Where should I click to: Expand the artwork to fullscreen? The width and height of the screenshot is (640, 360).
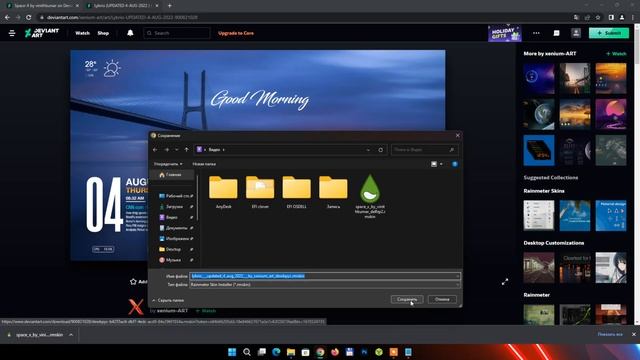point(505,282)
